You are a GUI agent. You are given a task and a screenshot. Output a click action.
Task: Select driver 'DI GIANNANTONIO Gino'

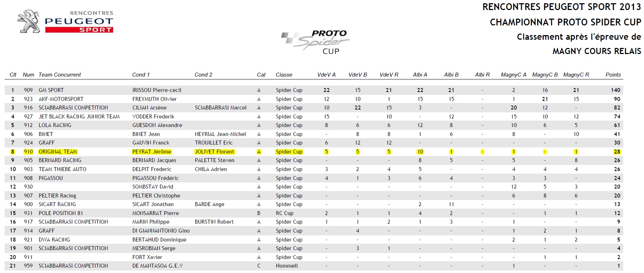click(x=161, y=231)
